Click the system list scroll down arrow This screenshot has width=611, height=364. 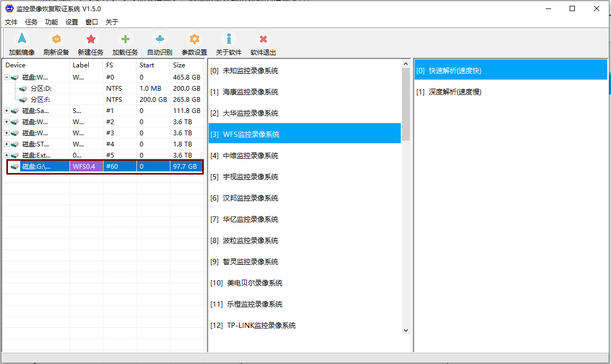tap(406, 330)
